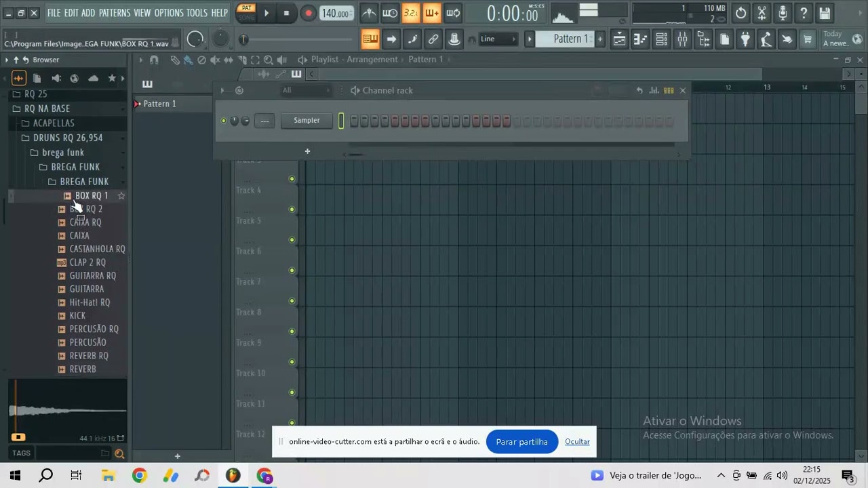The image size is (868, 488).
Task: Click the stop button in transport
Action: pos(286,13)
